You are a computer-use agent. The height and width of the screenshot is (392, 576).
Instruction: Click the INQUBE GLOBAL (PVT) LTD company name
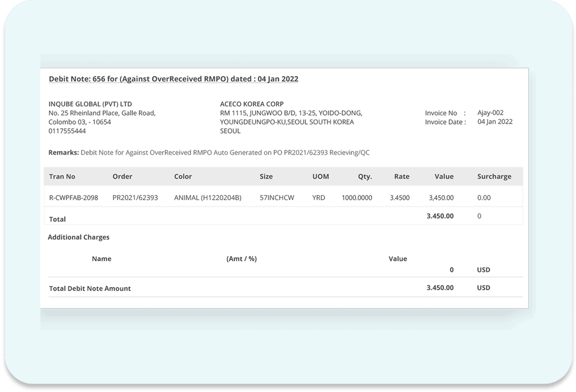pyautogui.click(x=90, y=104)
